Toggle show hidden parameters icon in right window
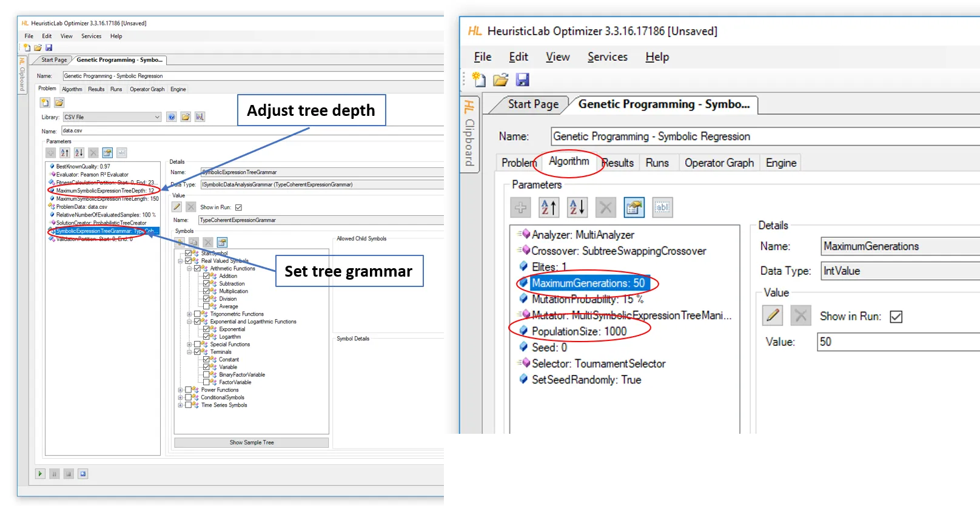This screenshot has height=506, width=980. (x=634, y=207)
